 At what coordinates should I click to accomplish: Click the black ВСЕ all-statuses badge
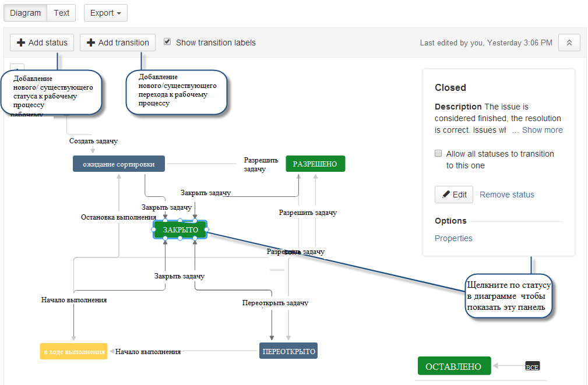pyautogui.click(x=532, y=366)
